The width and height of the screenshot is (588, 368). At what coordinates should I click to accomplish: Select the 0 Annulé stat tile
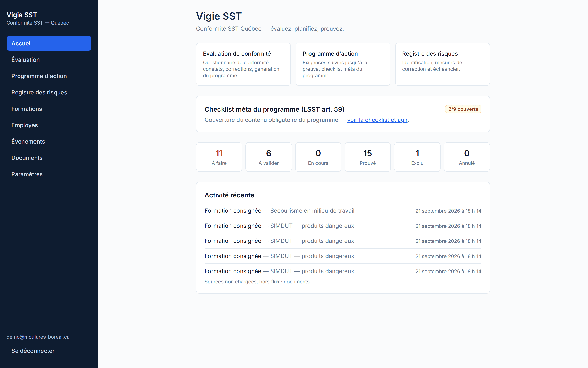point(467,157)
